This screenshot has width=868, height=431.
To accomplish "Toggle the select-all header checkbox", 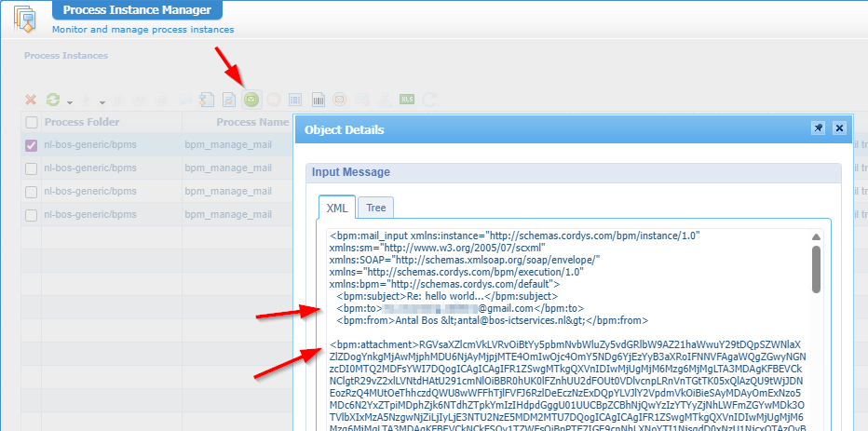I will [32, 122].
